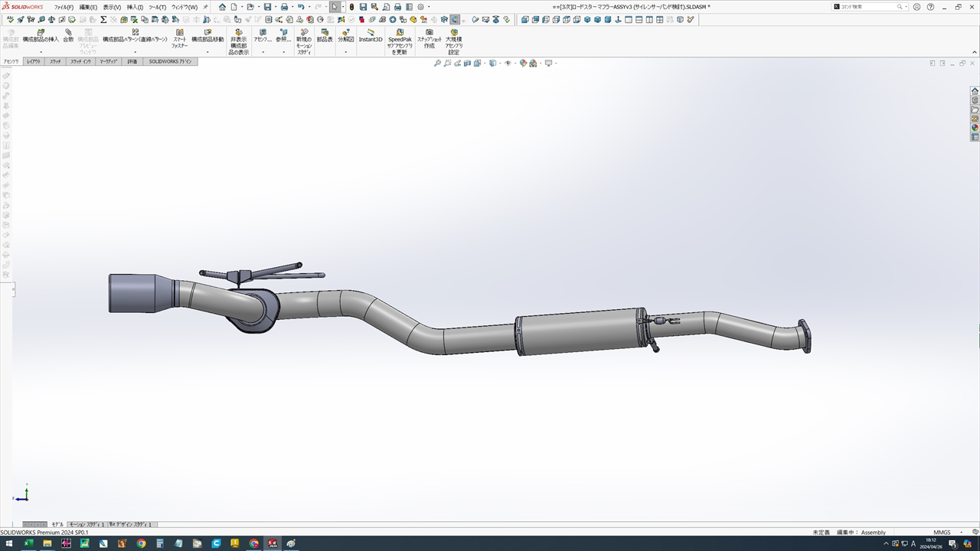The image size is (980, 551).
Task: Open File Explorer from the taskbar
Action: pyautogui.click(x=47, y=543)
